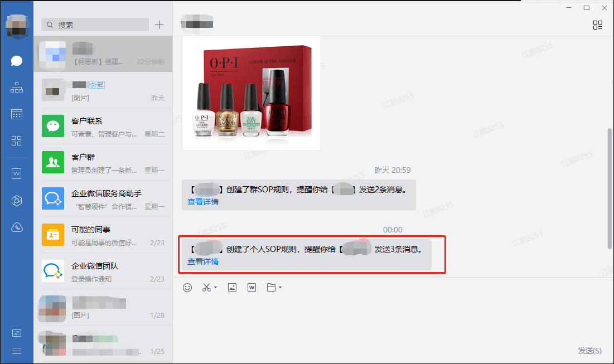This screenshot has height=364, width=614.
Task: Open the conversation tagged 外部
Action: pos(103,90)
